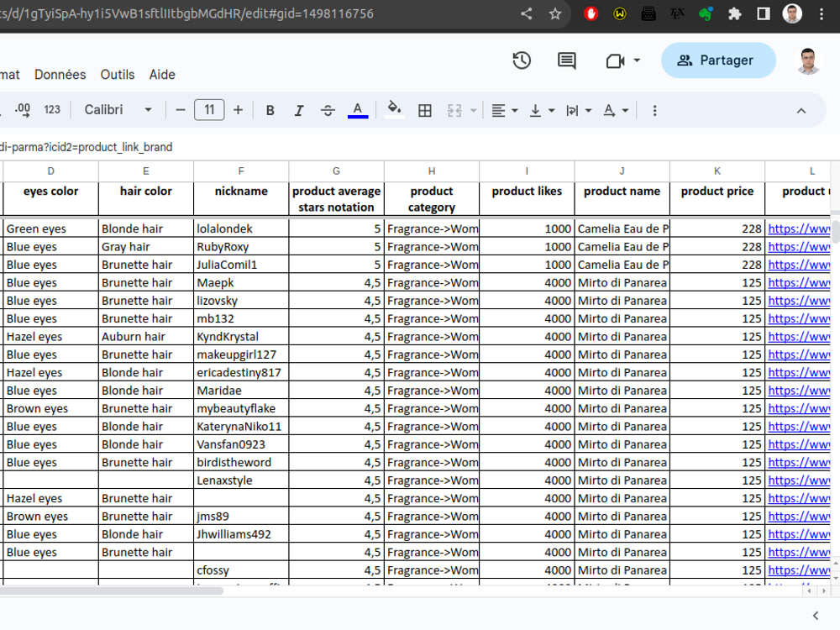Open the product link in jms89's row
The height and width of the screenshot is (630, 840).
[x=799, y=517]
